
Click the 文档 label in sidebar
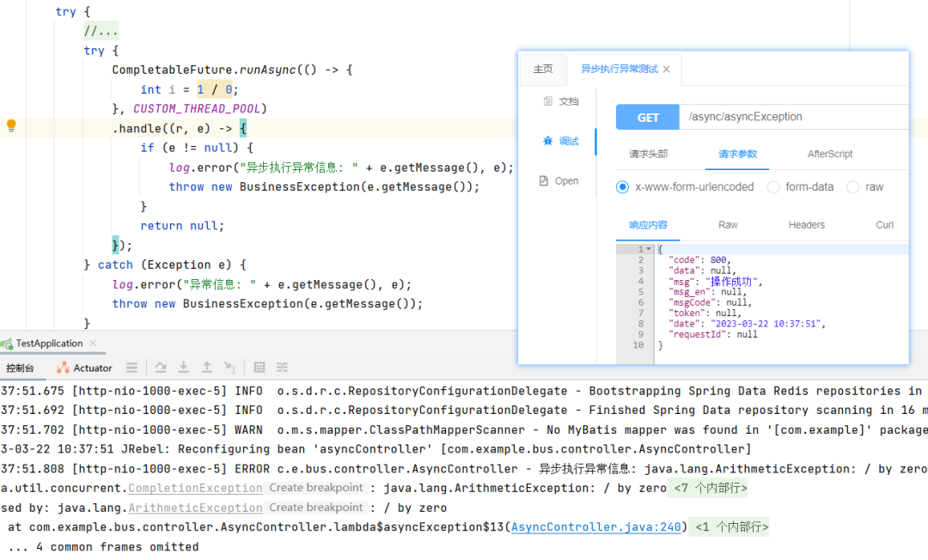569,101
